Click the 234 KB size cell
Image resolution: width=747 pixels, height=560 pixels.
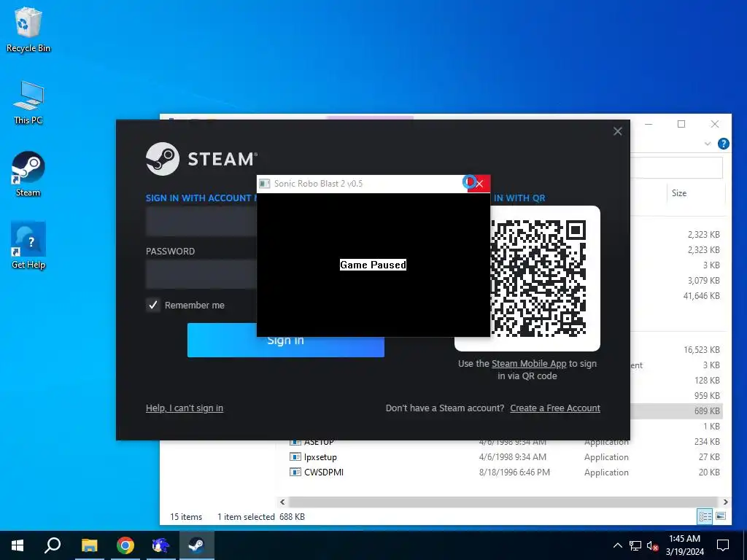(706, 441)
